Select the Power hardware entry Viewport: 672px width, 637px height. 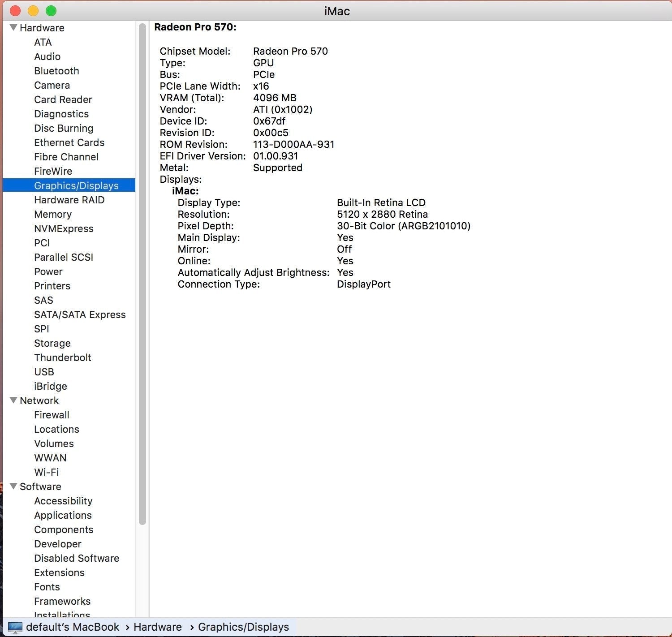(48, 271)
